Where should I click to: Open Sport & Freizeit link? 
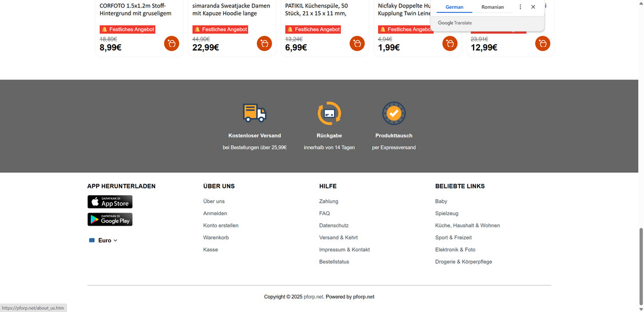[454, 238]
